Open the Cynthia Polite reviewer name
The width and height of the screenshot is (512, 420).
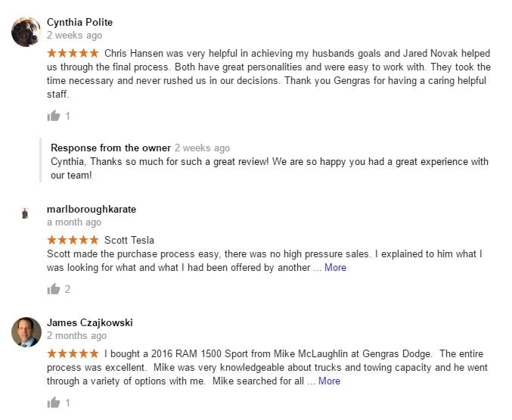coord(79,23)
